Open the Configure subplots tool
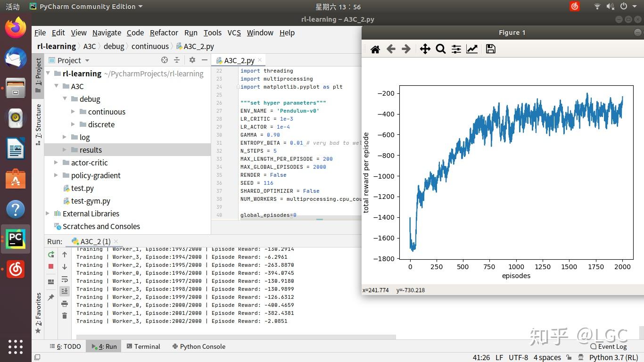The width and height of the screenshot is (644, 362). 456,49
